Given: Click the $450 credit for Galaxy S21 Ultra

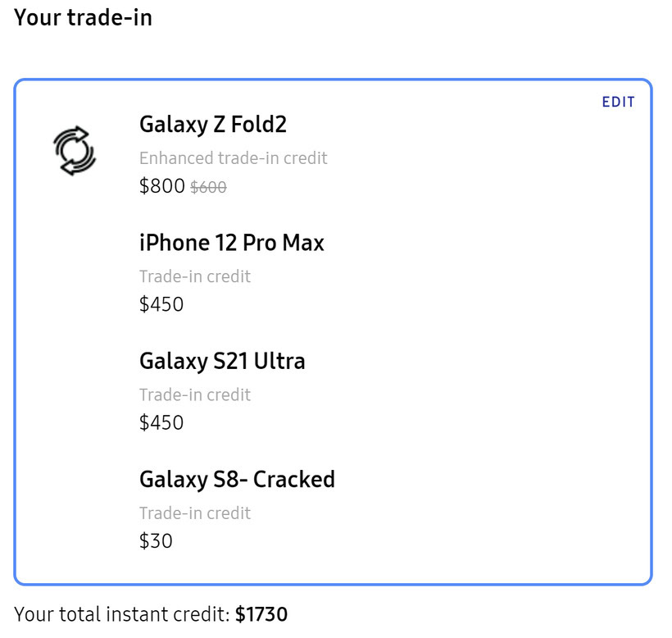Looking at the screenshot, I should point(161,422).
